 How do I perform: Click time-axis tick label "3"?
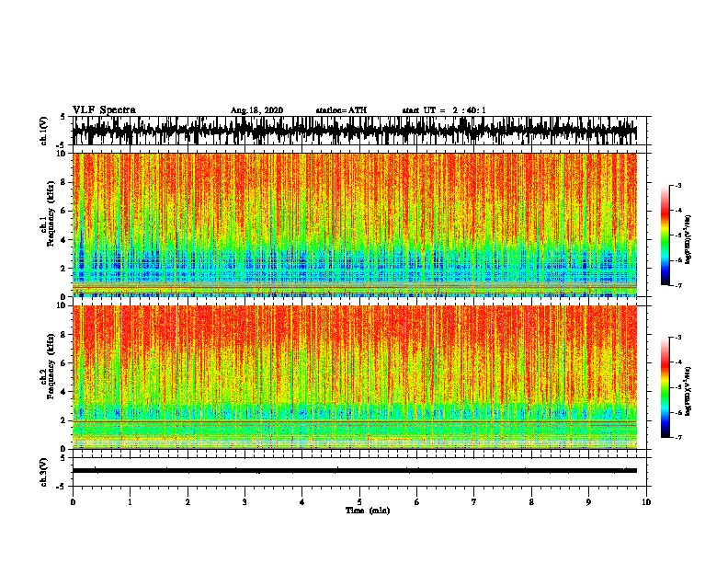coord(245,502)
